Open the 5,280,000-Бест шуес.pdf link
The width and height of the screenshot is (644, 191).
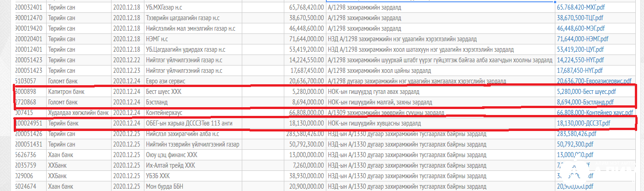[x=586, y=92]
